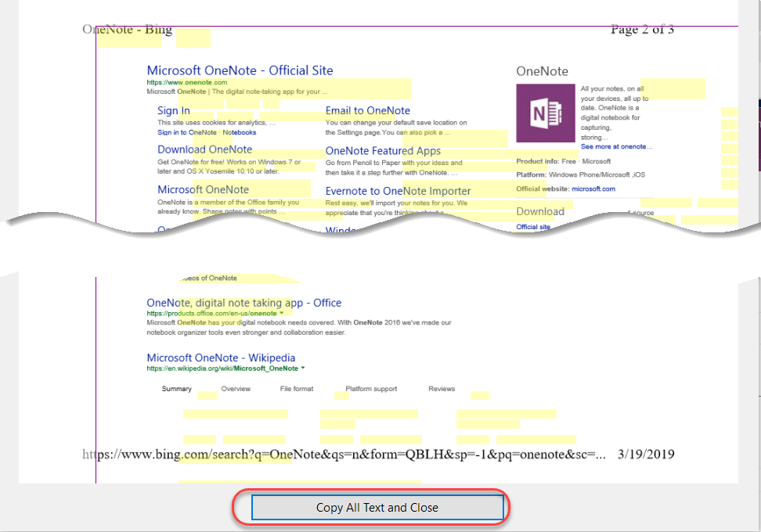Switch to the Overview tab

[x=236, y=389]
